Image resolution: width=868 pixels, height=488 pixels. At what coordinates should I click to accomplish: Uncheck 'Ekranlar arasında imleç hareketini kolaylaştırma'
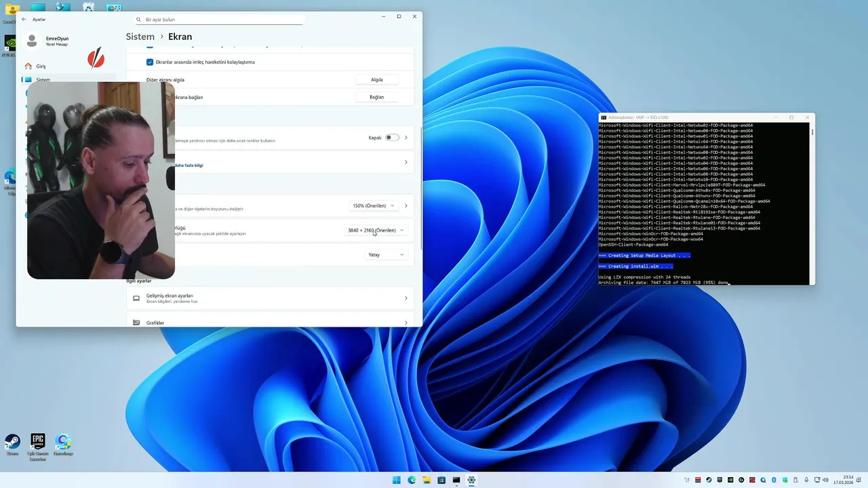(150, 62)
